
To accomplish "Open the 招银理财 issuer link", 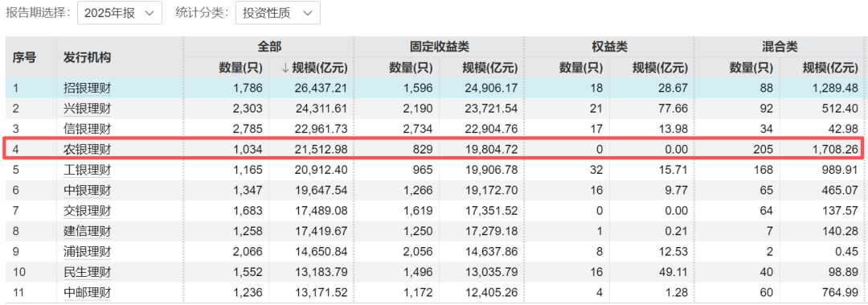I will click(x=88, y=88).
